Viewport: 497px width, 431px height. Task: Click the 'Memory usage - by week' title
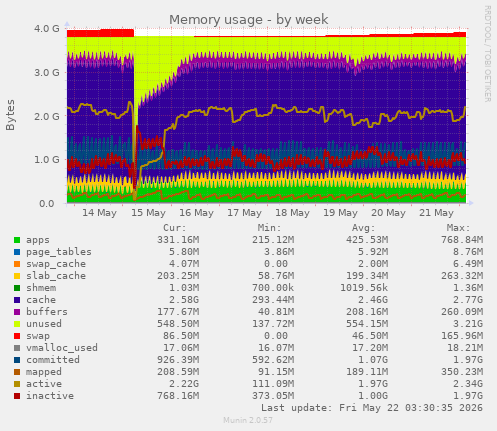pos(249,20)
